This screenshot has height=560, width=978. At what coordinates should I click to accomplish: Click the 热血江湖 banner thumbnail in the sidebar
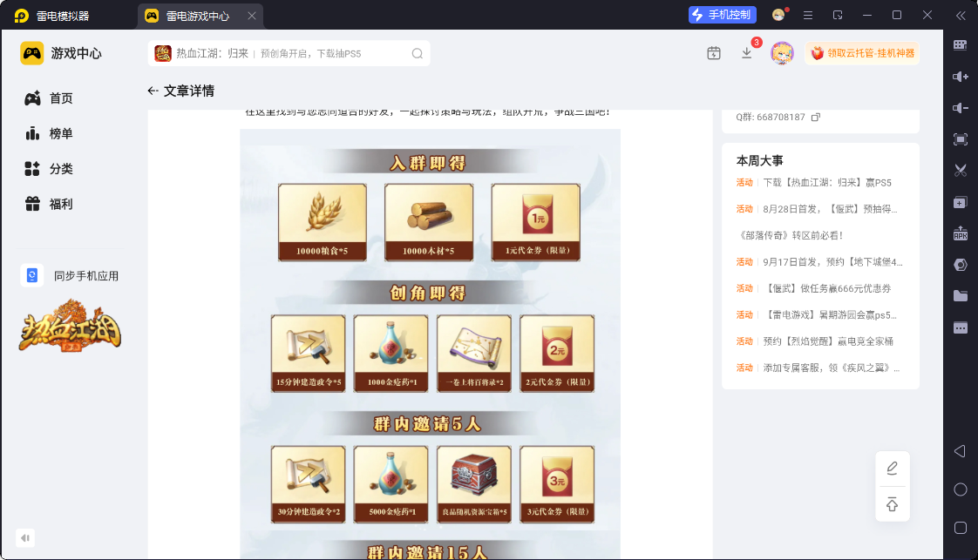pyautogui.click(x=70, y=326)
